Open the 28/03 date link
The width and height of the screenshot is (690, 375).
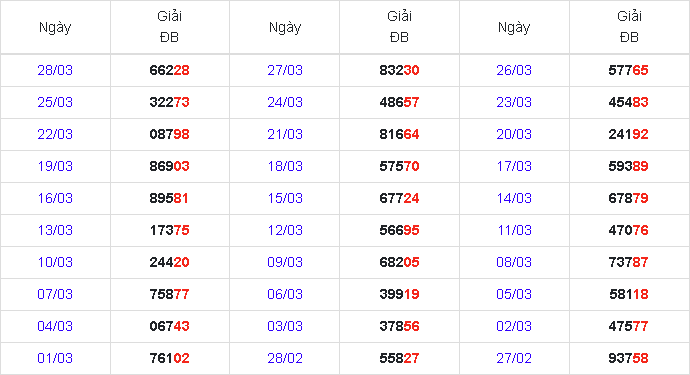coord(55,70)
